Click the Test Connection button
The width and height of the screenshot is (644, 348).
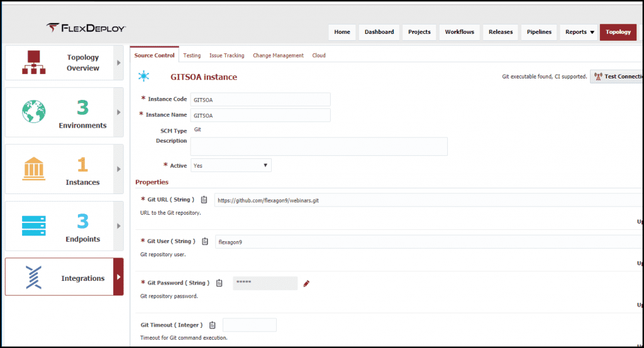[616, 77]
